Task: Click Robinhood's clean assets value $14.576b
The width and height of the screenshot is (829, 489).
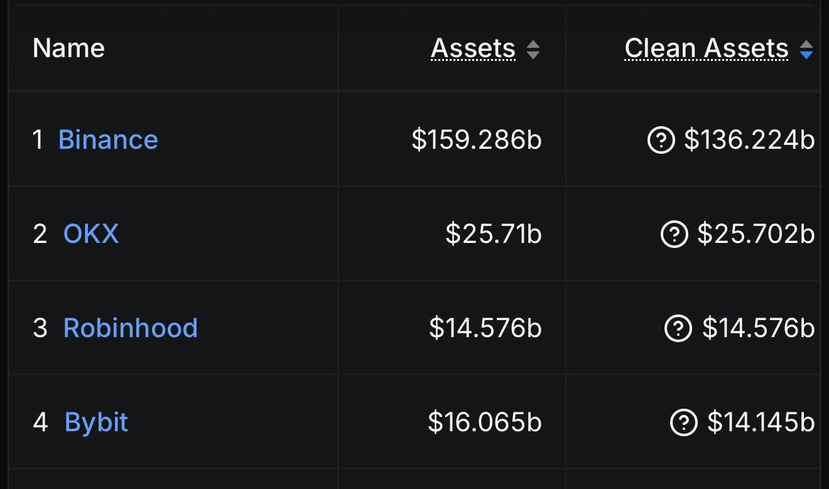Action: [758, 328]
